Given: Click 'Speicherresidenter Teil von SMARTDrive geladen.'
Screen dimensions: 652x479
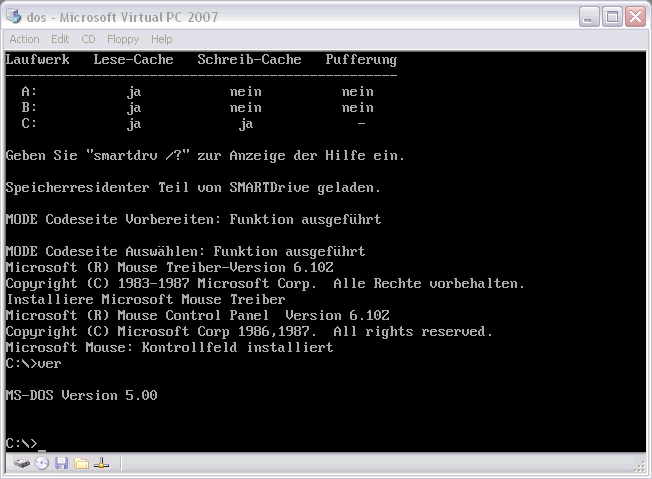Looking at the screenshot, I should [x=193, y=188].
